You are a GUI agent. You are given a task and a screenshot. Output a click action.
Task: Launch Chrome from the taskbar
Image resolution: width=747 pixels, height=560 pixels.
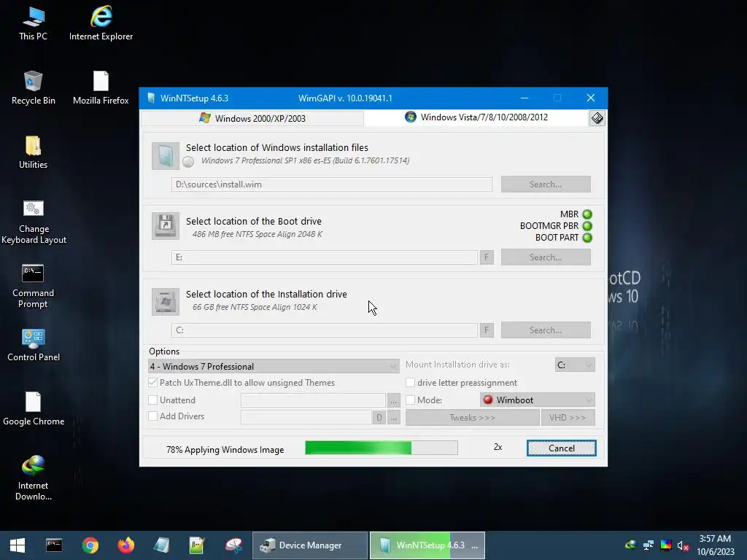pos(90,545)
